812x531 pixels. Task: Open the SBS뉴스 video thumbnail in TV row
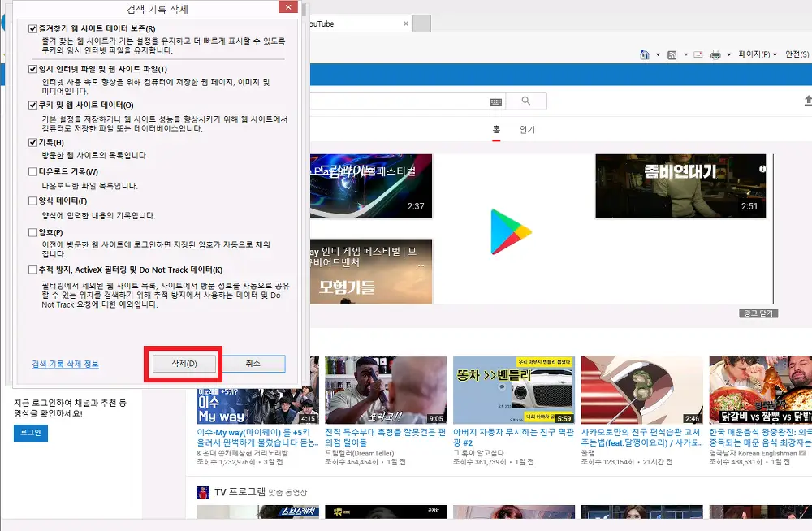tap(258, 512)
